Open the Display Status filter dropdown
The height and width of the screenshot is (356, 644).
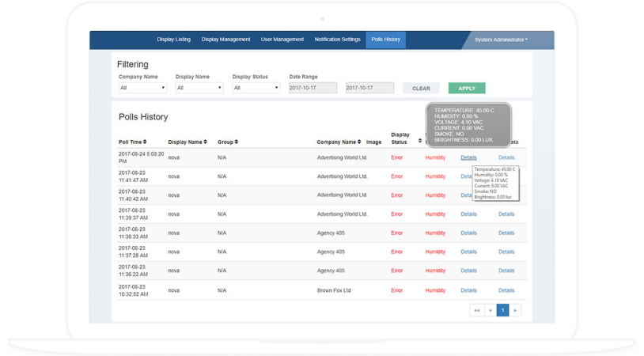point(256,88)
